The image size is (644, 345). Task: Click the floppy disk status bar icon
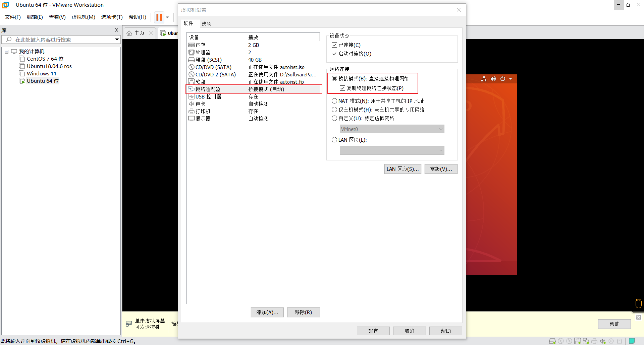578,341
